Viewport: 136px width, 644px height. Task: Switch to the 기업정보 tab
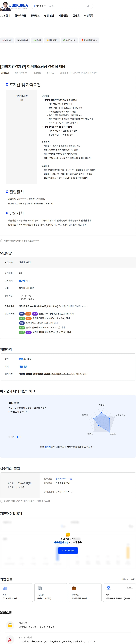click(x=37, y=73)
